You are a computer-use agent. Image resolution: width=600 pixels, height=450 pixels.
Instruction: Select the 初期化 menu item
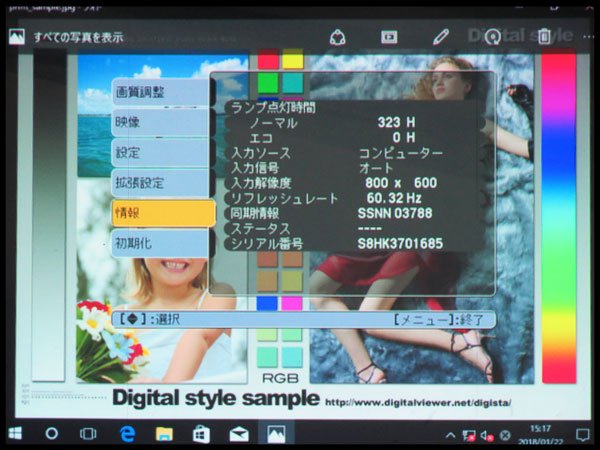161,243
